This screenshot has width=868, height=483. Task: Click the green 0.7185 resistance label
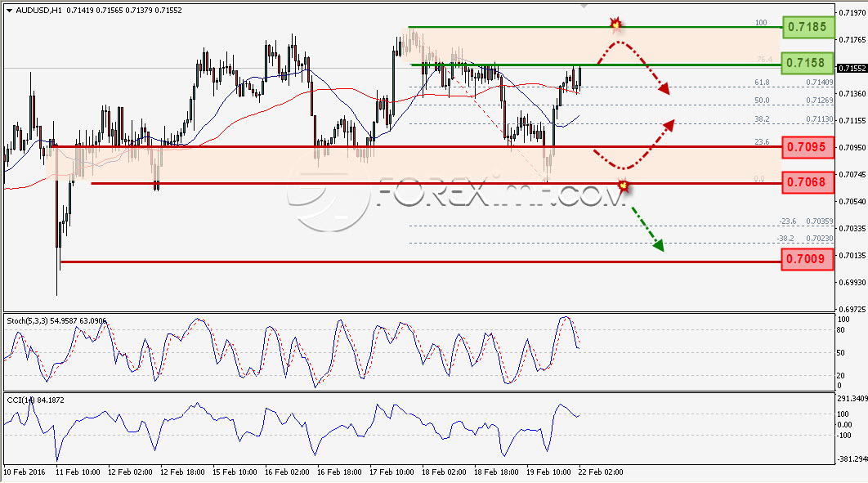point(808,26)
